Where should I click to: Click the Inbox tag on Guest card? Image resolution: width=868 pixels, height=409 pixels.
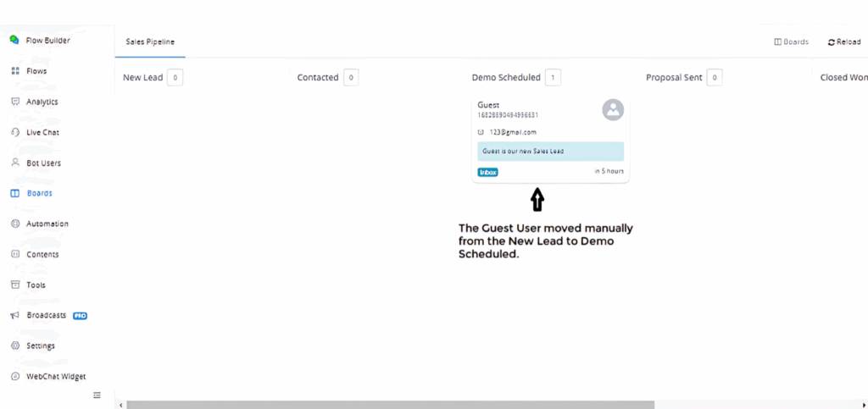(x=487, y=172)
